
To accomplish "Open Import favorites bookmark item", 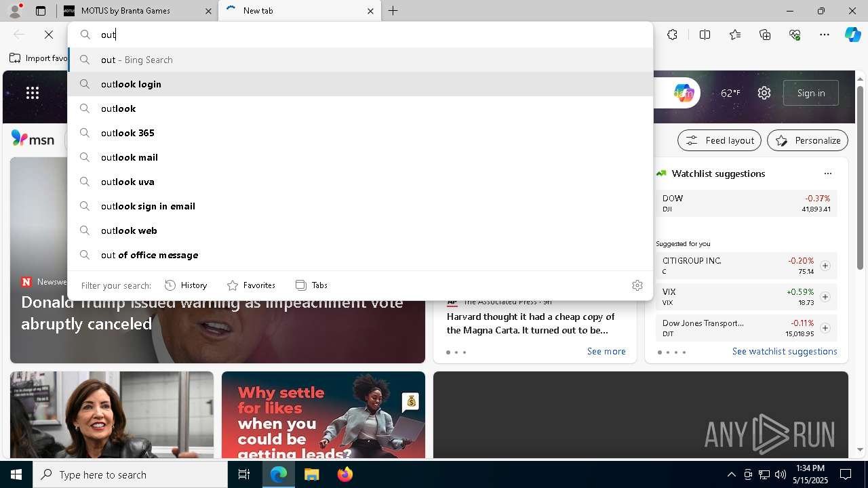I will [39, 58].
